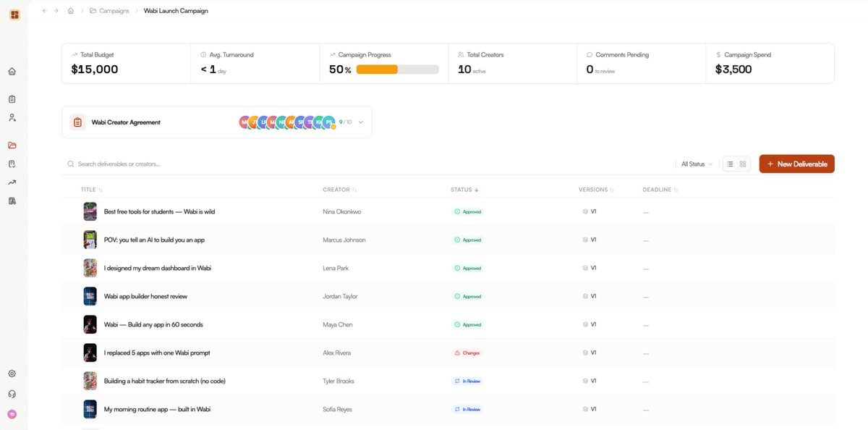Viewport: 868px width, 430px height.
Task: Open the document-check icon in the sidebar
Action: (x=12, y=164)
